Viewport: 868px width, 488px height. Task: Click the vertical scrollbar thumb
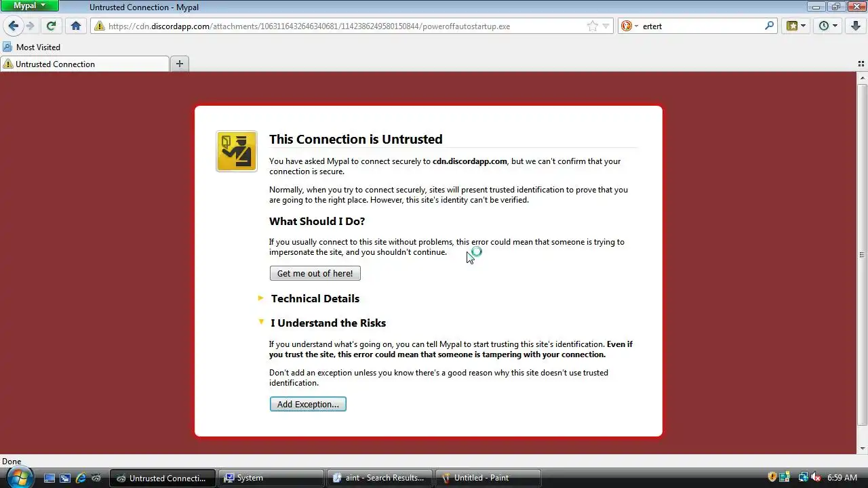point(863,254)
